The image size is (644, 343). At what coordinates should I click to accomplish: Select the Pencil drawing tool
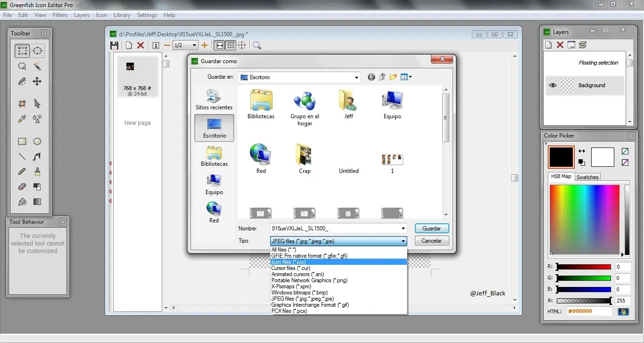[x=22, y=171]
